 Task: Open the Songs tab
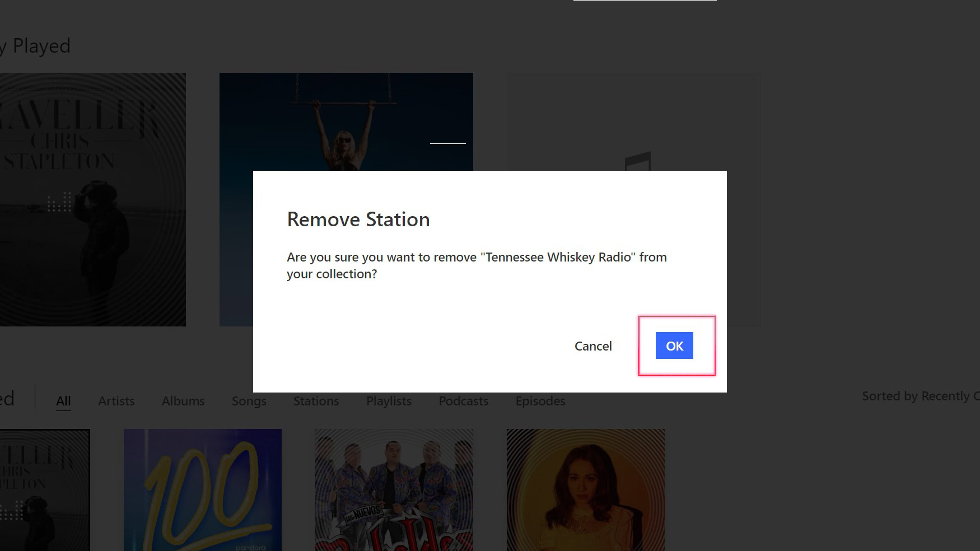(x=249, y=401)
